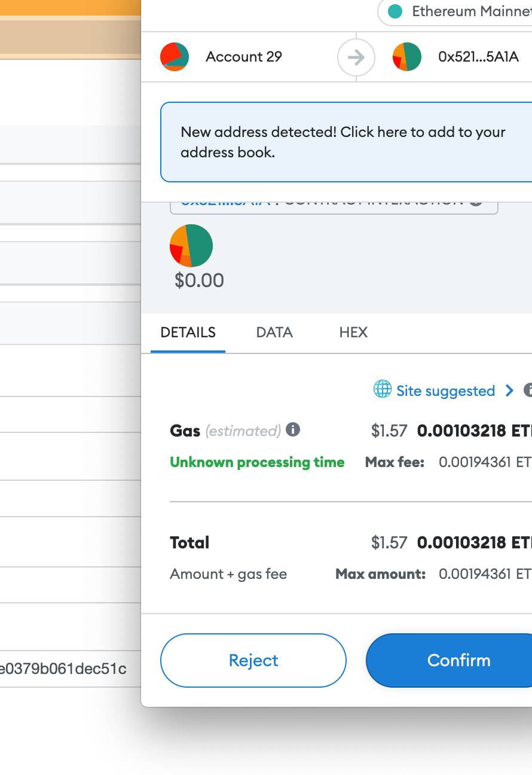Expand the chevron next to Site suggested
Image resolution: width=532 pixels, height=775 pixels.
[509, 390]
